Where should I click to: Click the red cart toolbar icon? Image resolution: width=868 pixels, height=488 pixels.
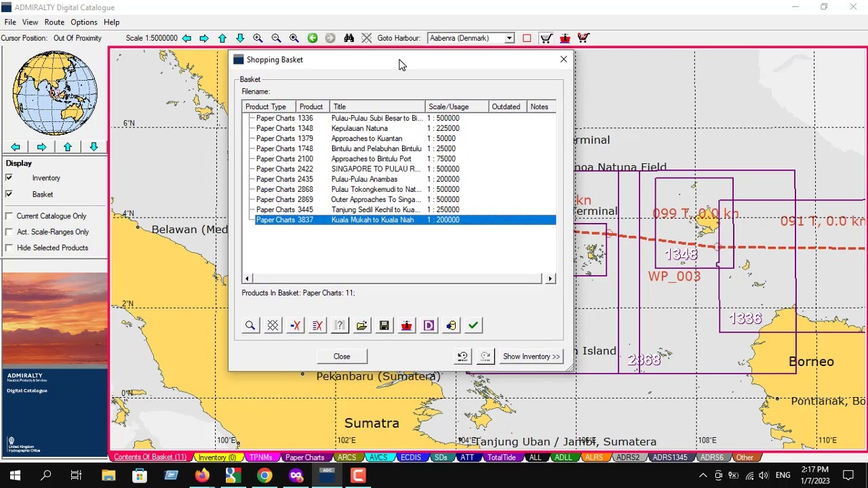(583, 39)
